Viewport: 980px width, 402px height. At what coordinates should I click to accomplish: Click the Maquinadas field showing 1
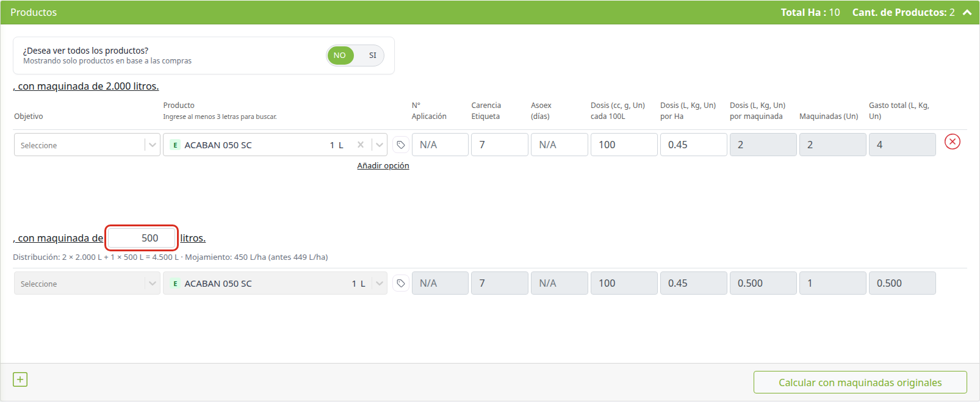pos(833,284)
